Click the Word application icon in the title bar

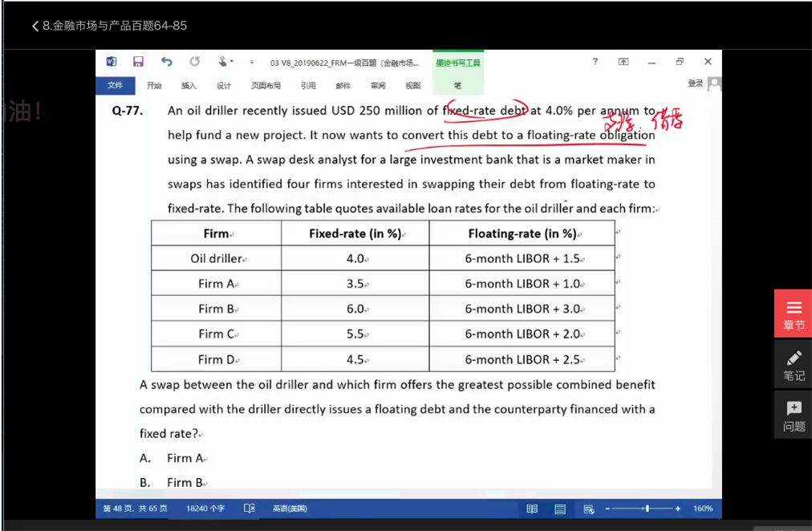point(112,62)
